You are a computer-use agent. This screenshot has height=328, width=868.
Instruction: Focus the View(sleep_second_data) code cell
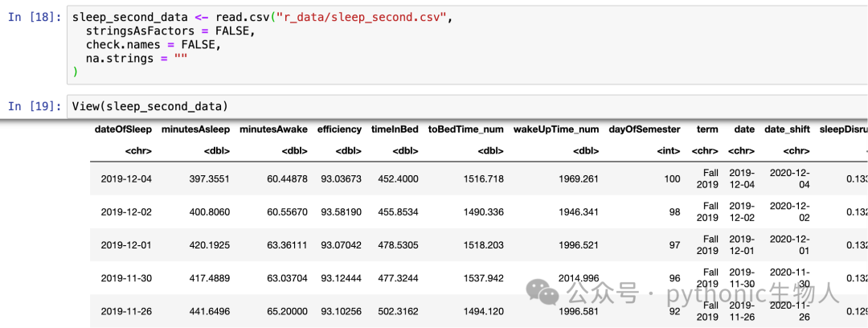467,106
